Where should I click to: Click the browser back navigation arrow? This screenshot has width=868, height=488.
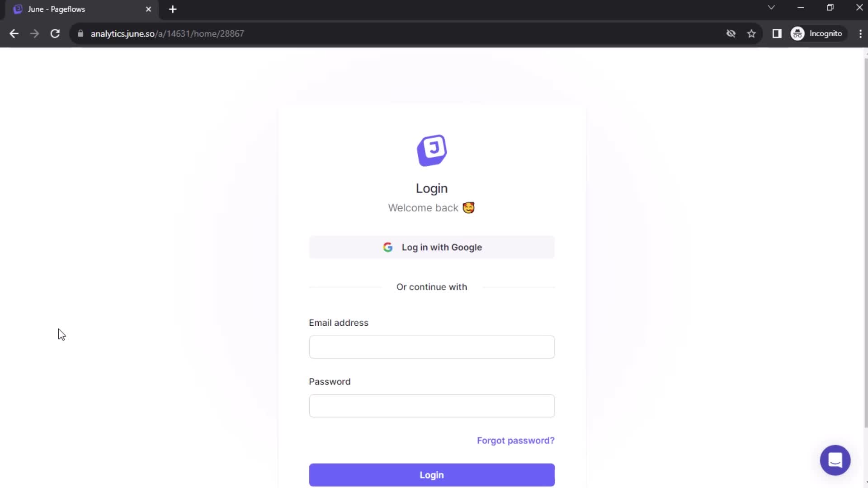pyautogui.click(x=14, y=33)
